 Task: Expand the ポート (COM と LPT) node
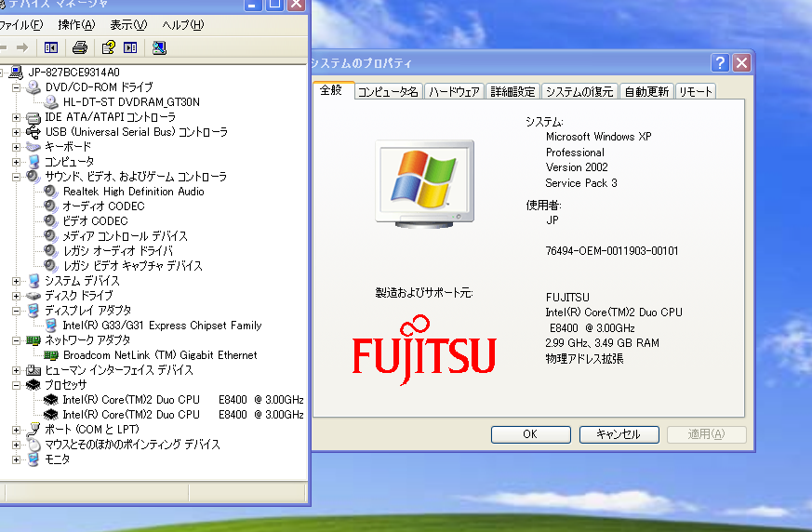click(16, 430)
